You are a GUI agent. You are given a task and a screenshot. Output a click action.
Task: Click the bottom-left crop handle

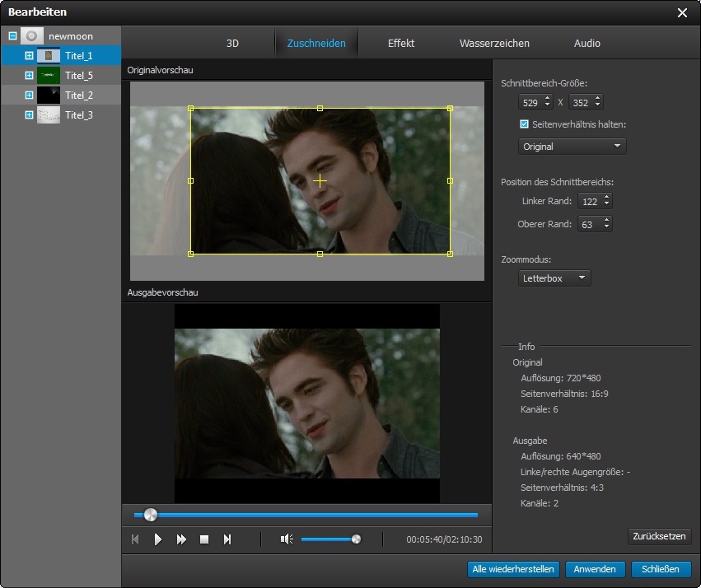coord(190,254)
